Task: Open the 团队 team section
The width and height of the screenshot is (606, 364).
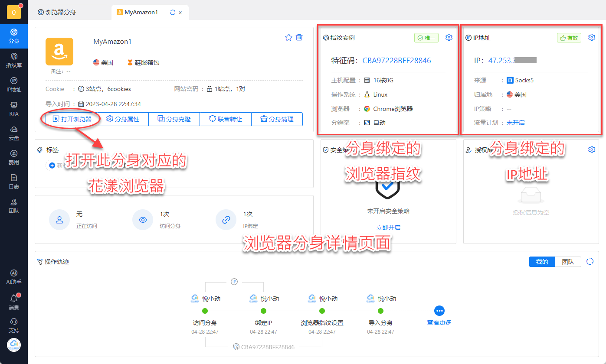Action: tap(14, 206)
